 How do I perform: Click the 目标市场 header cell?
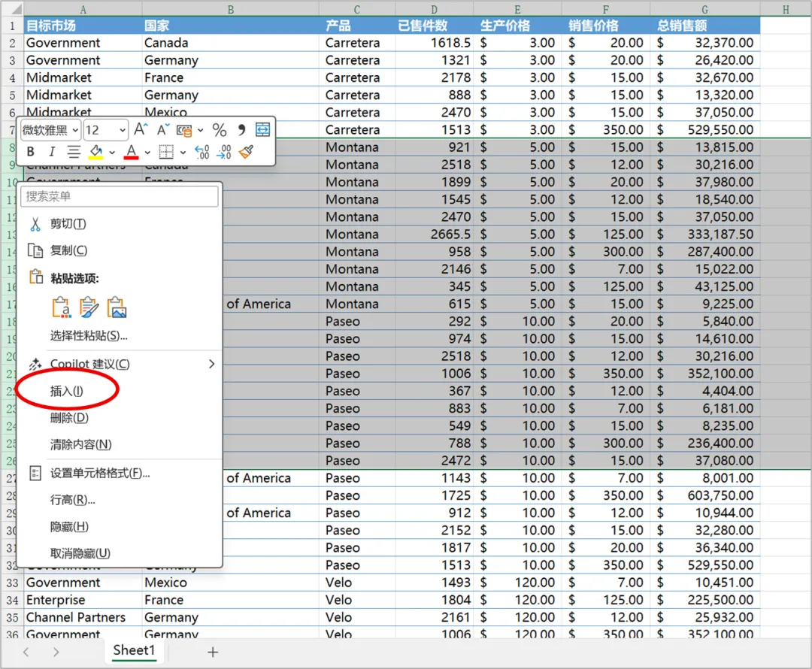(x=83, y=26)
